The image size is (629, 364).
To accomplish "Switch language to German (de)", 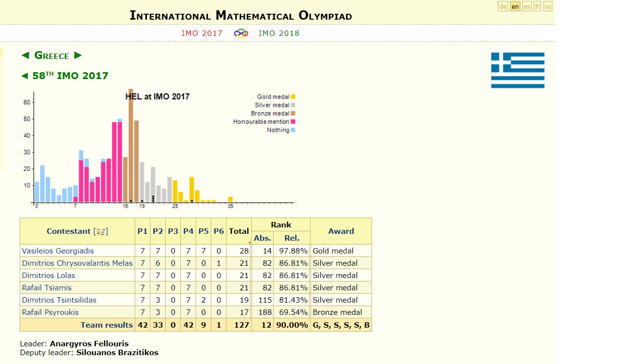I will point(503,6).
